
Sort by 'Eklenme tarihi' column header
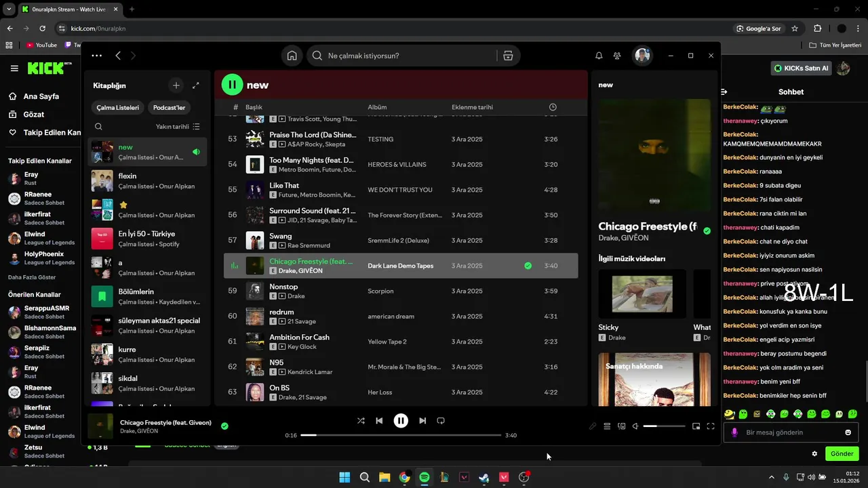pyautogui.click(x=472, y=107)
